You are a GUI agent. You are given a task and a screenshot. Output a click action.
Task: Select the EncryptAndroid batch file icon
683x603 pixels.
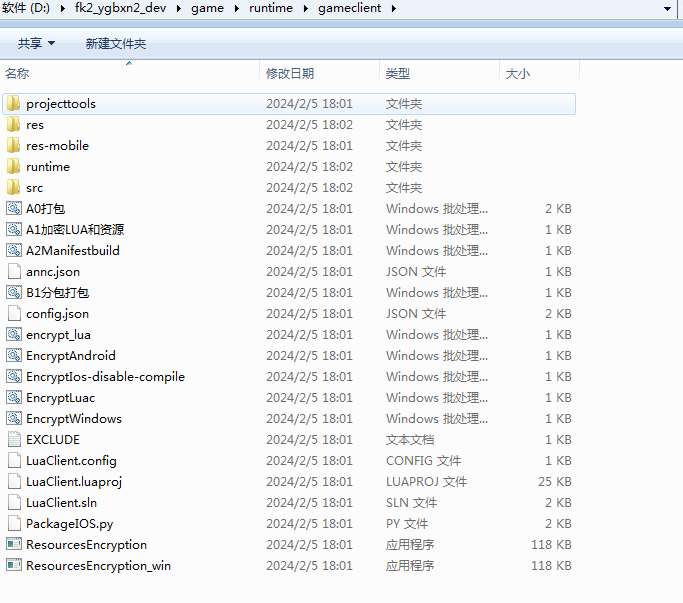pyautogui.click(x=13, y=356)
